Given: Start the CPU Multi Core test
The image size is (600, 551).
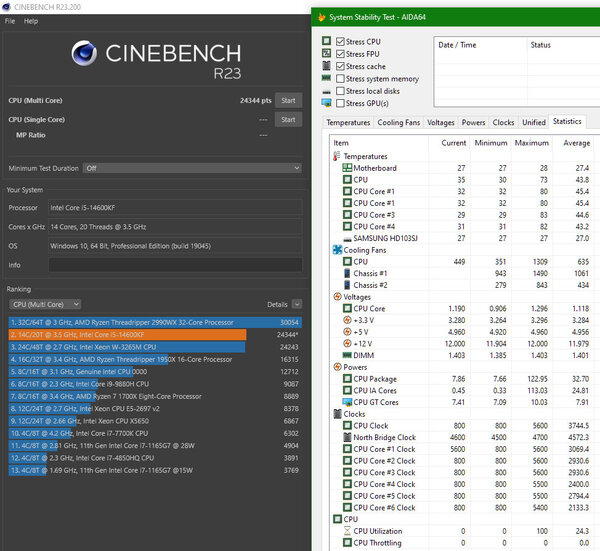Looking at the screenshot, I should click(x=288, y=100).
